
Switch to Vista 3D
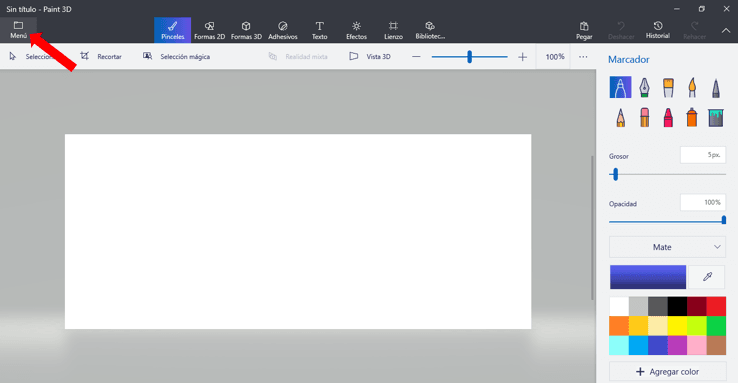click(370, 56)
